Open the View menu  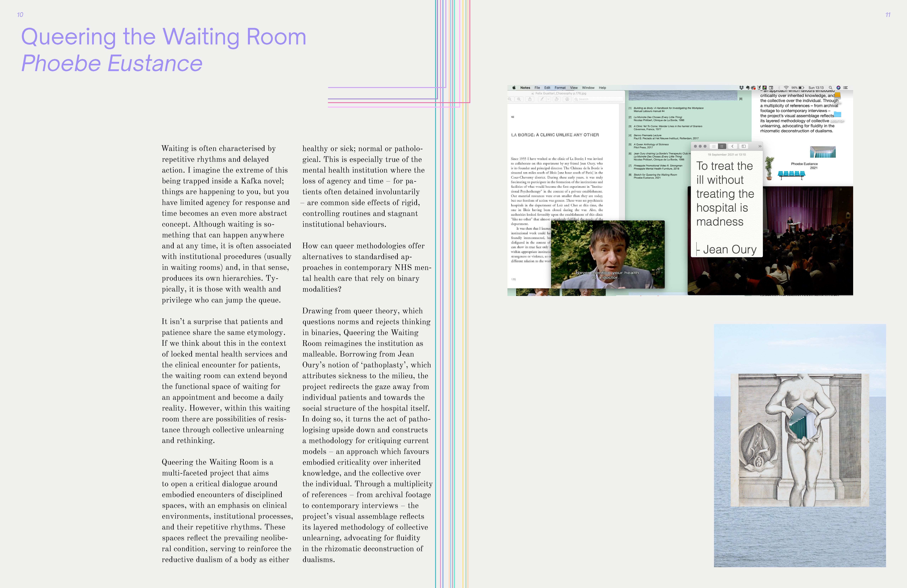click(x=574, y=88)
